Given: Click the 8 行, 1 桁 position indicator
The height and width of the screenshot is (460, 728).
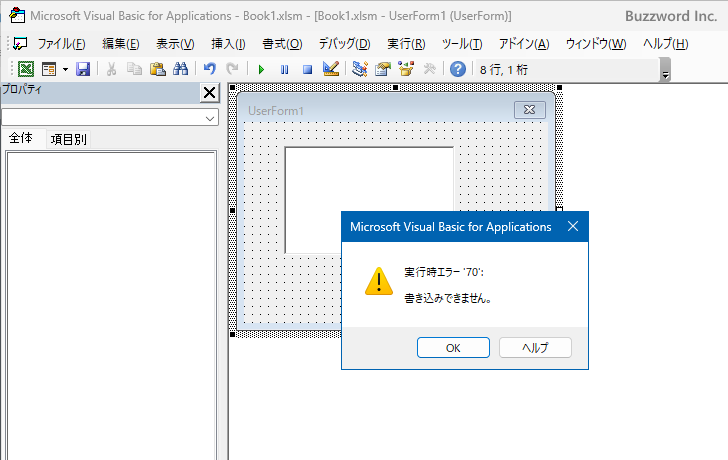Looking at the screenshot, I should tap(504, 70).
